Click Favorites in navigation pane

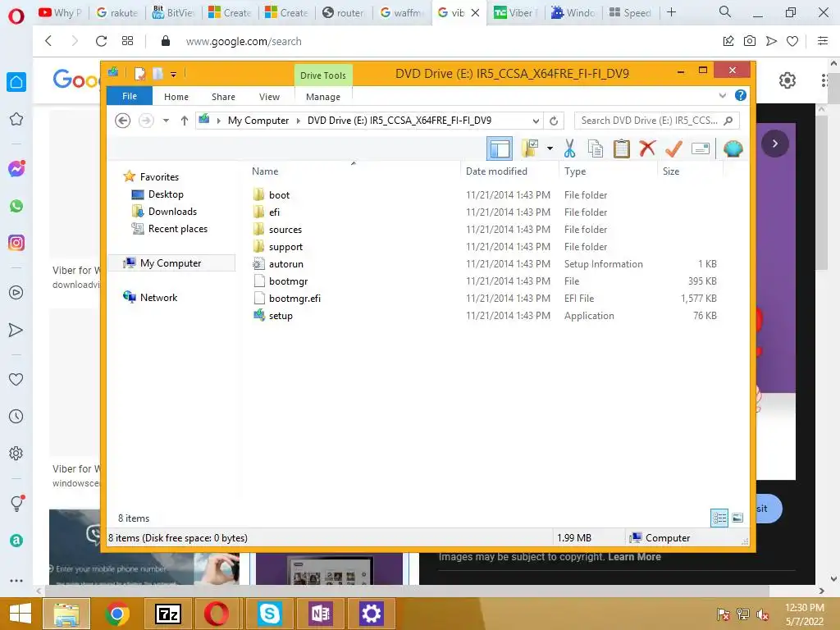159,177
